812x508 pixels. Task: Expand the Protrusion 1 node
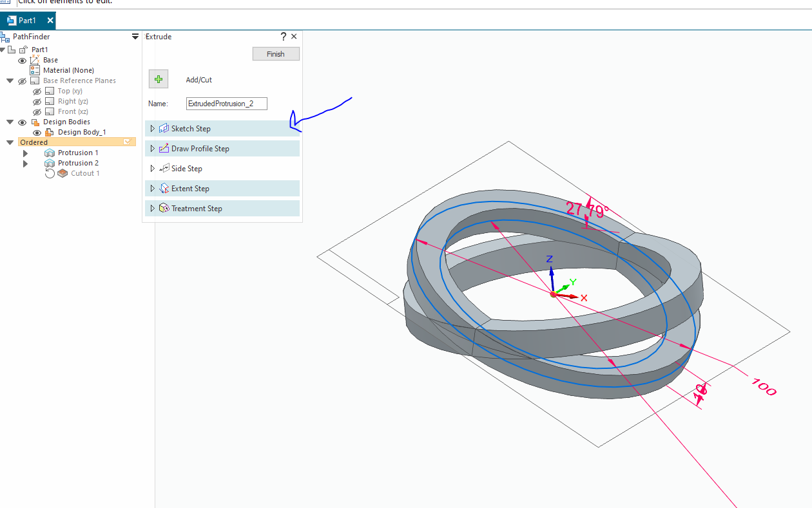coord(25,153)
